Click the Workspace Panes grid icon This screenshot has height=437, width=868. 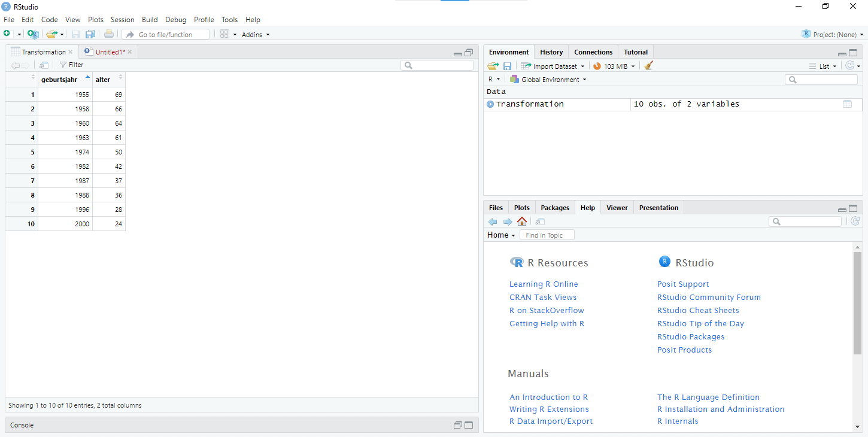[224, 34]
